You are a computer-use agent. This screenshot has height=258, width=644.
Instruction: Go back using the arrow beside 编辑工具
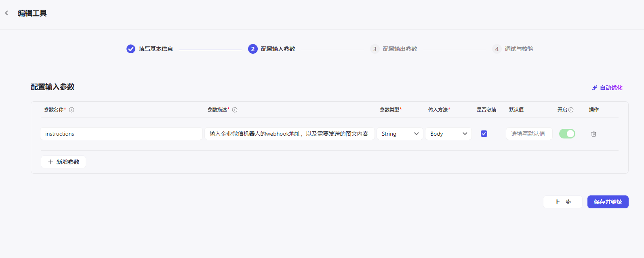pyautogui.click(x=6, y=13)
